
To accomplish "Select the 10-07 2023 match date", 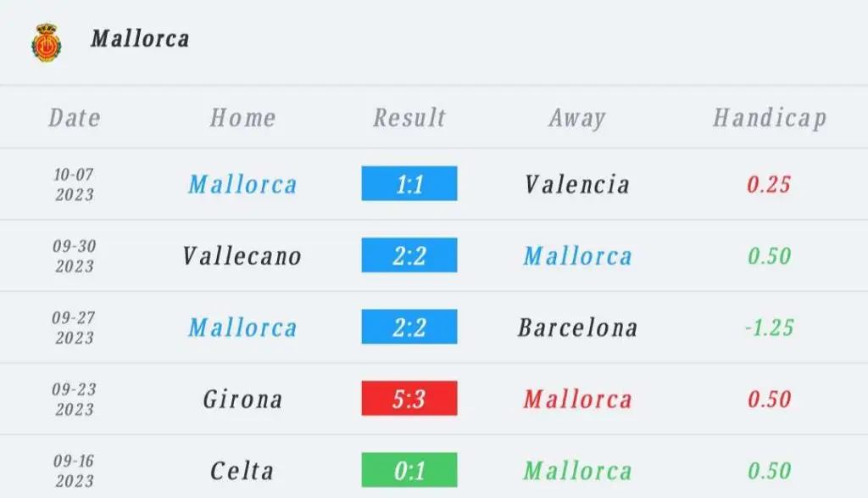I will (75, 184).
